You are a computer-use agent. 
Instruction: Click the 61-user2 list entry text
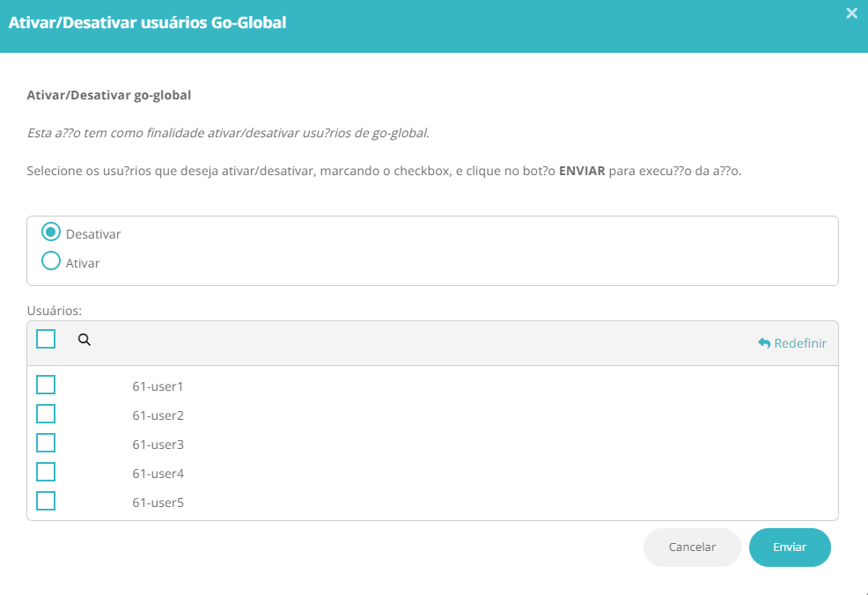point(158,415)
